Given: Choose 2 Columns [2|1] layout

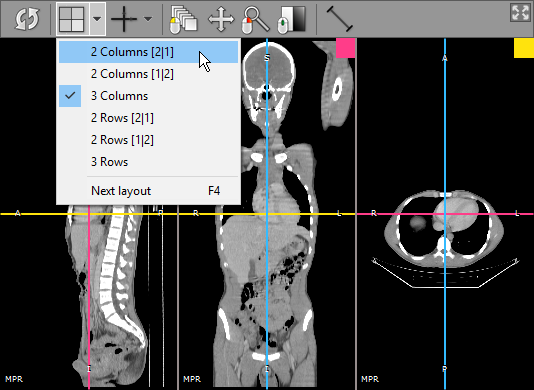Looking at the screenshot, I should [148, 52].
